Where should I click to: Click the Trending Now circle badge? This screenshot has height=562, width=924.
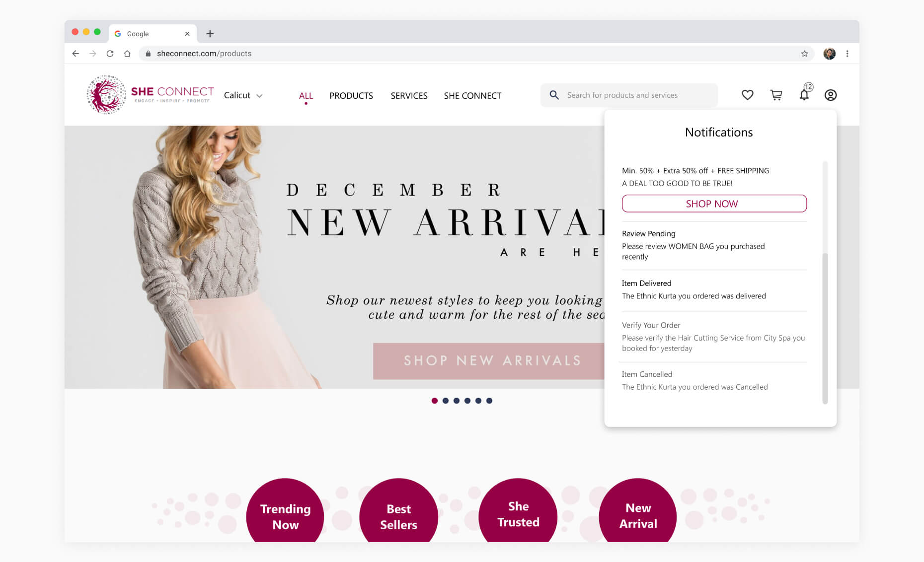pos(285,516)
